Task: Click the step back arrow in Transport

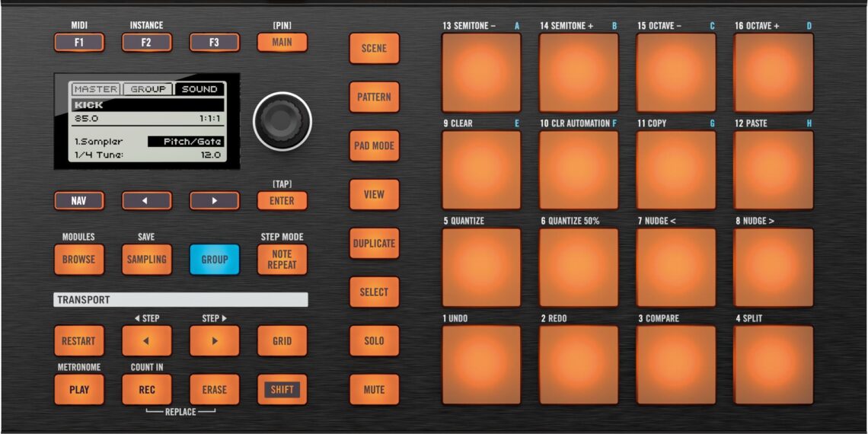Action: tap(146, 341)
